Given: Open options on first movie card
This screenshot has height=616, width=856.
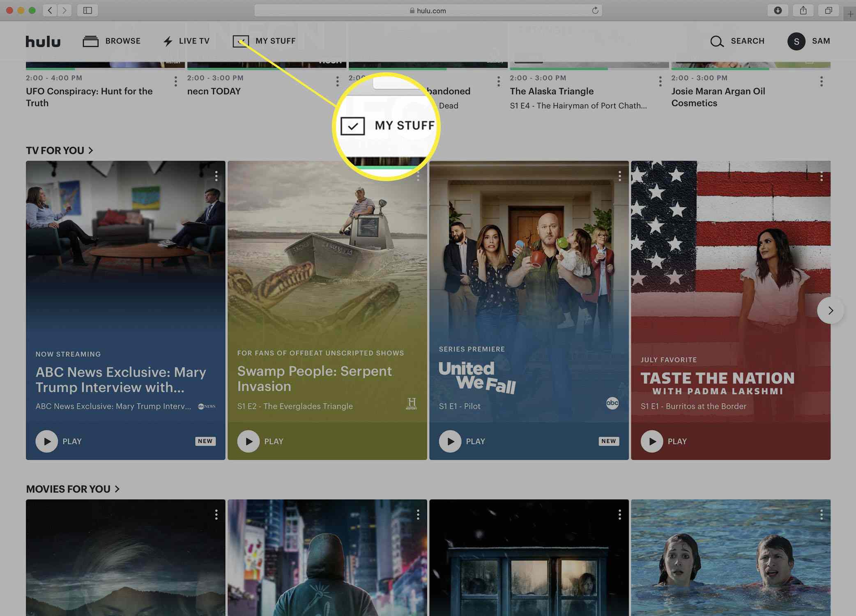Looking at the screenshot, I should [x=216, y=515].
